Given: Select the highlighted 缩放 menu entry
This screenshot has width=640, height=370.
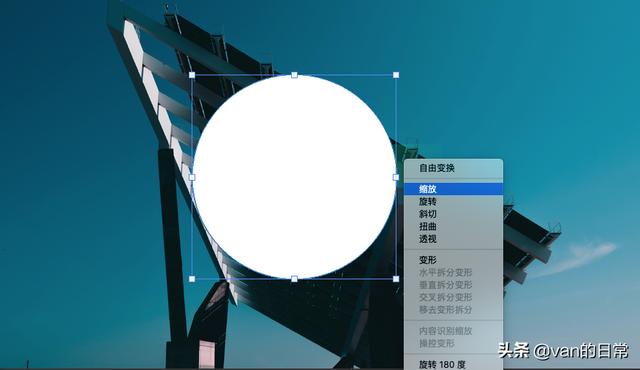Looking at the screenshot, I should tap(453, 189).
